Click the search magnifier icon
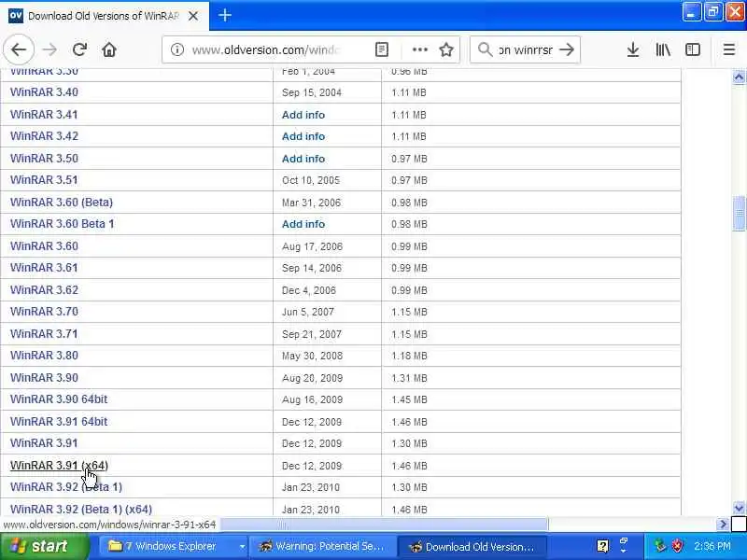This screenshot has height=560, width=747. tap(485, 49)
